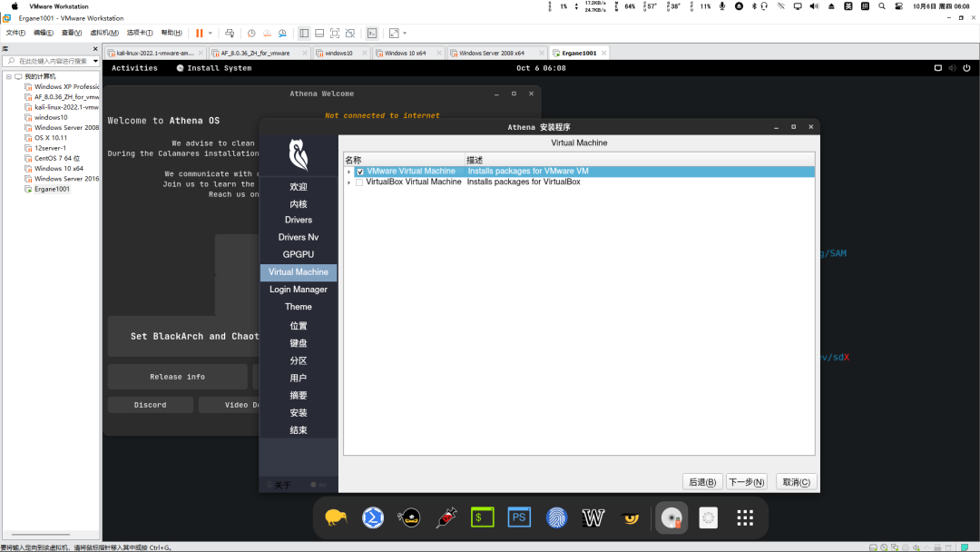This screenshot has height=552, width=980.
Task: Select the Login Manager installer step
Action: [x=299, y=290]
